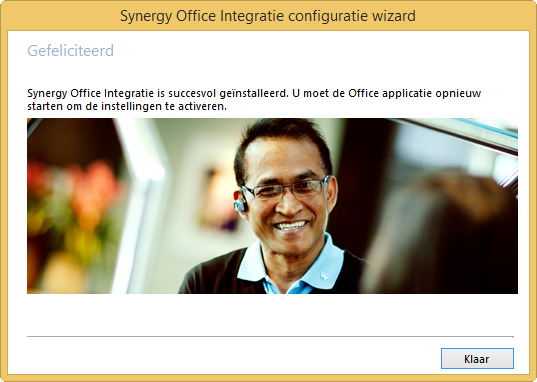Click the small logo on blue collar
This screenshot has width=537, height=382.
pyautogui.click(x=324, y=275)
